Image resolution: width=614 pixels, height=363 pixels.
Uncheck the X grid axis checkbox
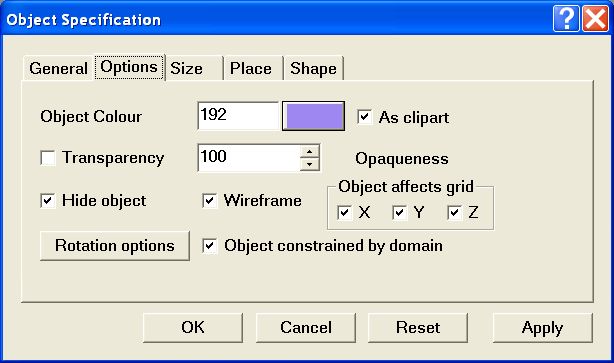coord(345,213)
